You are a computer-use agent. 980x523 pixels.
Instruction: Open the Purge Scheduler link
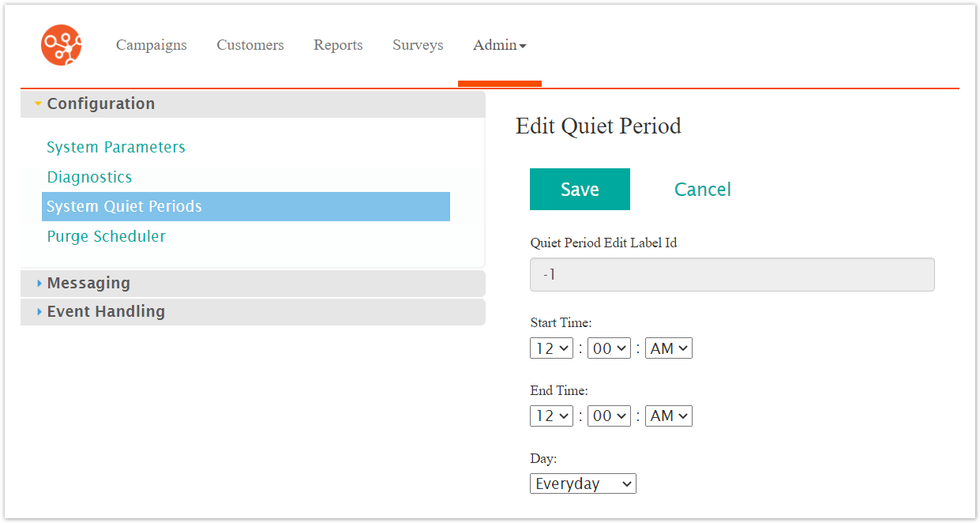[106, 236]
